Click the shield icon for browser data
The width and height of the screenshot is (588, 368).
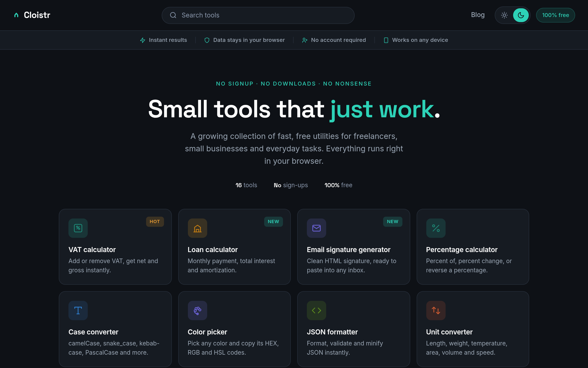click(x=207, y=40)
